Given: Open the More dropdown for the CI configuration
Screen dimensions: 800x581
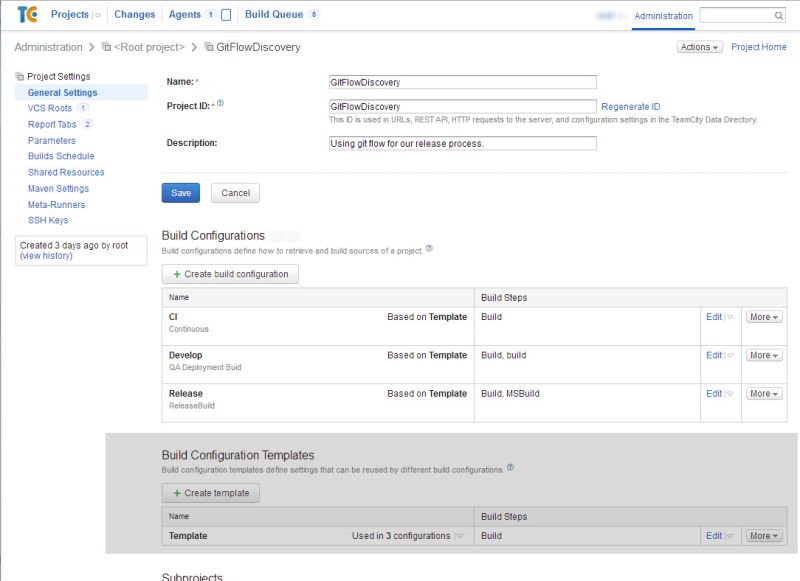Looking at the screenshot, I should 762,315.
